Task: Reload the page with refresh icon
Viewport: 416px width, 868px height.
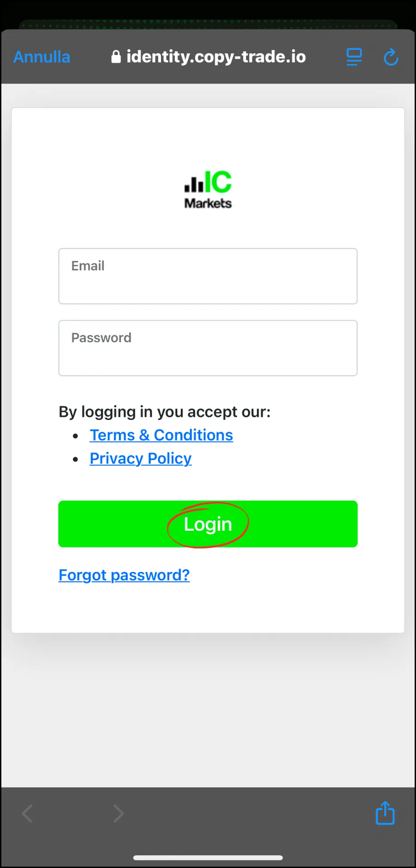Action: tap(391, 57)
